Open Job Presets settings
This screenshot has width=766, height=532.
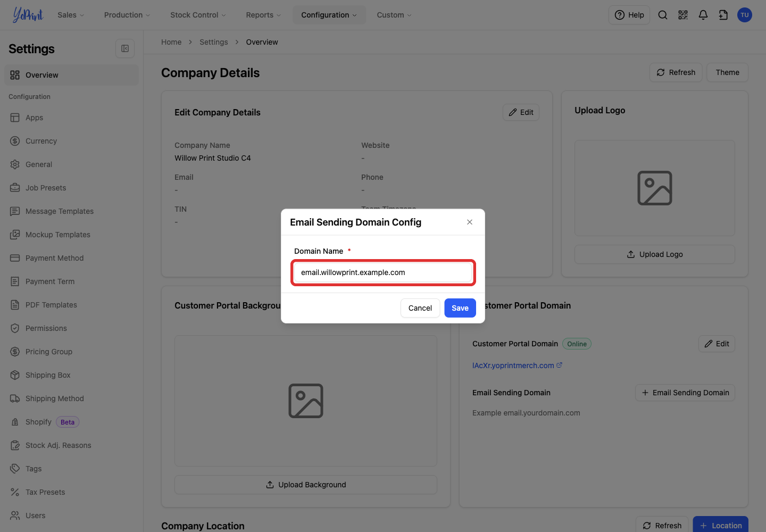(x=71, y=188)
